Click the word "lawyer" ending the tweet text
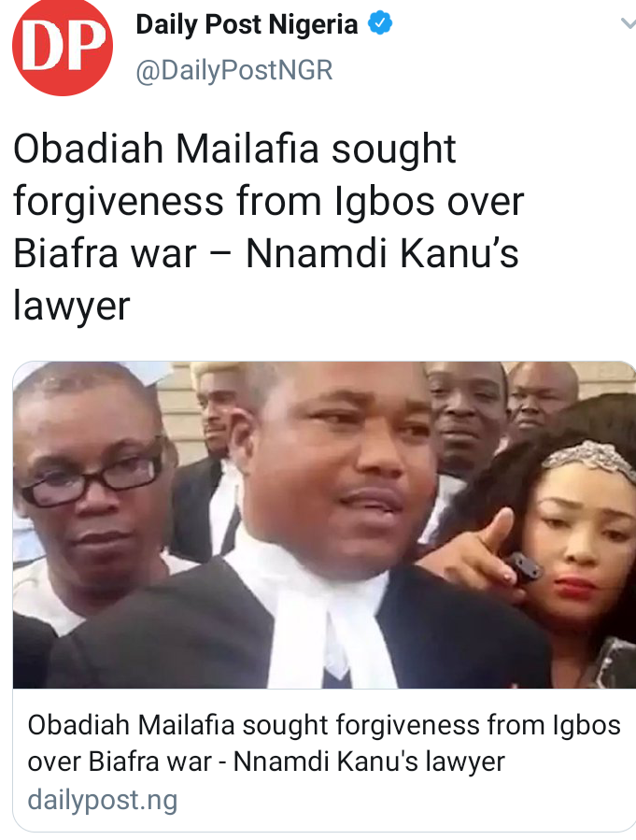 click(x=72, y=306)
